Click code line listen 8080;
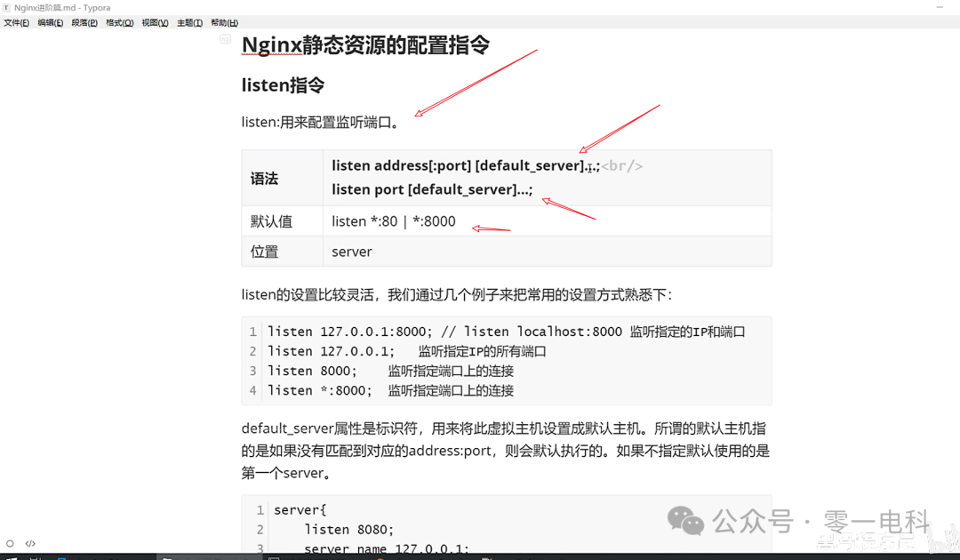 click(x=349, y=530)
